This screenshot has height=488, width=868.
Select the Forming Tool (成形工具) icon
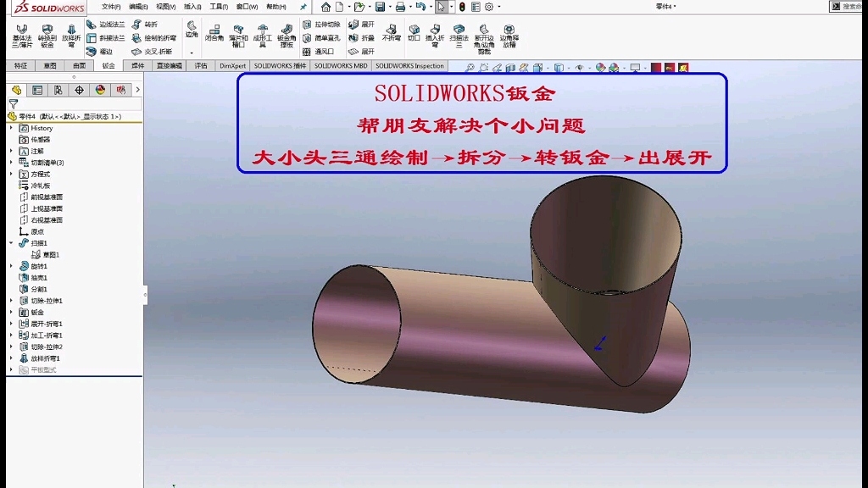coord(263,36)
